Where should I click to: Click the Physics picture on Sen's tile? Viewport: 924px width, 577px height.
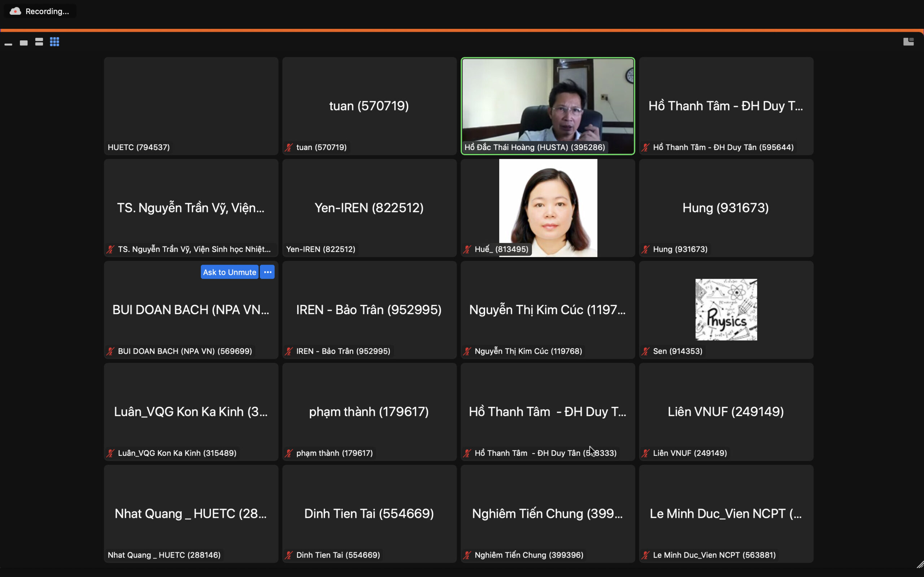pyautogui.click(x=726, y=309)
